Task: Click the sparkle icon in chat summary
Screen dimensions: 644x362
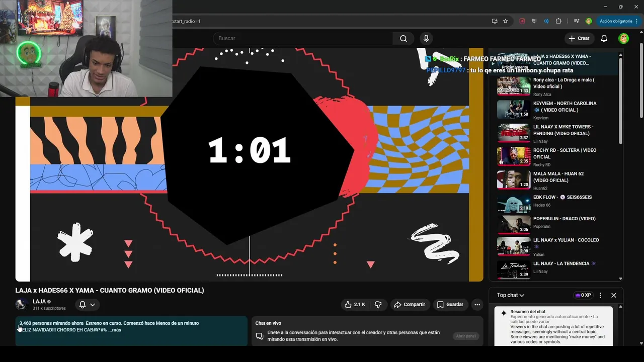Action: click(x=503, y=313)
